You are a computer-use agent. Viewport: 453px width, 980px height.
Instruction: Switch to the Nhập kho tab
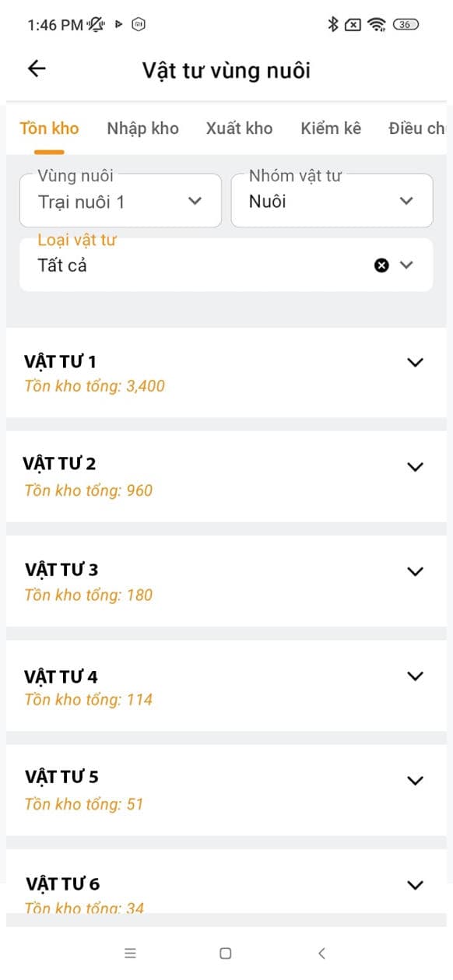point(142,128)
